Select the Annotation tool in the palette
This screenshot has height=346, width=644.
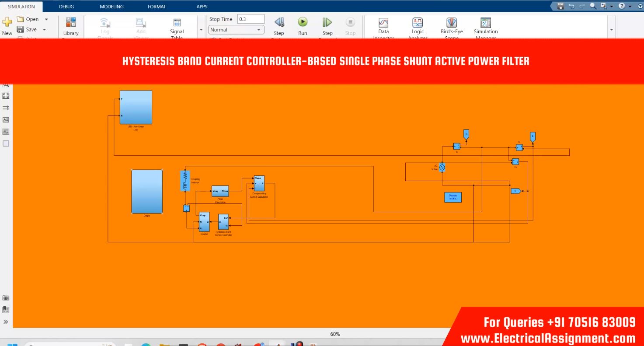[x=6, y=119]
